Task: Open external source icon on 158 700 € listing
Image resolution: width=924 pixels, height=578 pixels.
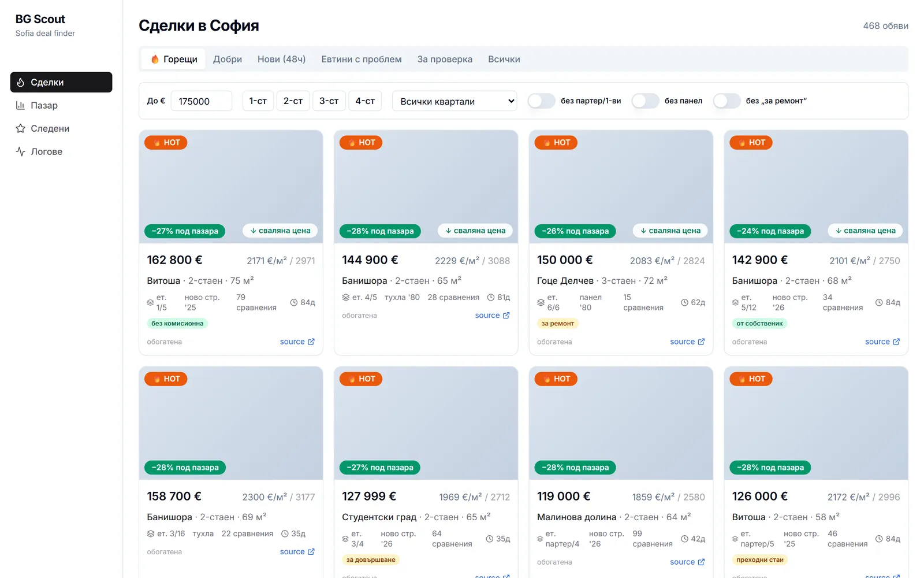Action: (311, 551)
